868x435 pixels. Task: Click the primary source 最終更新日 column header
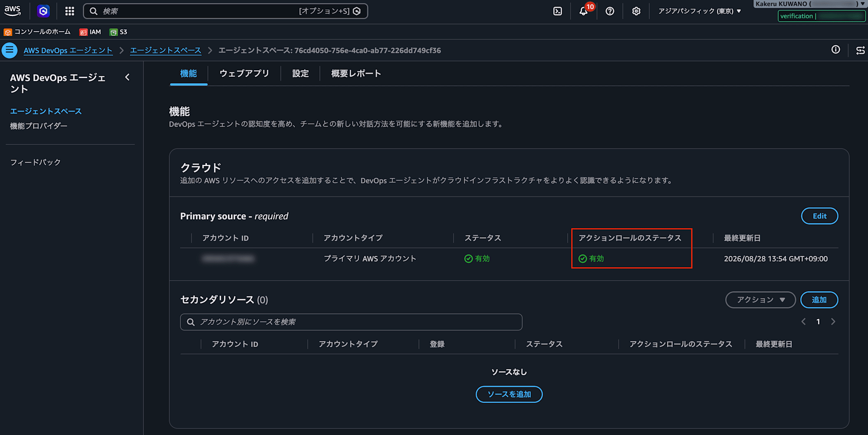pos(742,238)
